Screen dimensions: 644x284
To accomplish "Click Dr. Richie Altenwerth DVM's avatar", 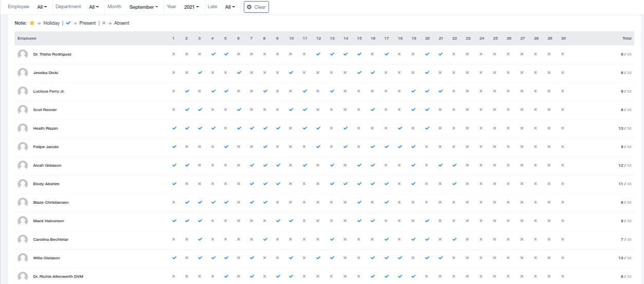I will 23,277.
